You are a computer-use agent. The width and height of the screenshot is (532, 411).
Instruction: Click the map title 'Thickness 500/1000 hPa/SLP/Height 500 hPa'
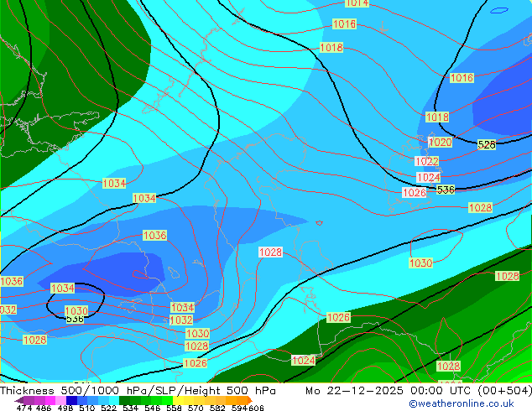pyautogui.click(x=138, y=391)
